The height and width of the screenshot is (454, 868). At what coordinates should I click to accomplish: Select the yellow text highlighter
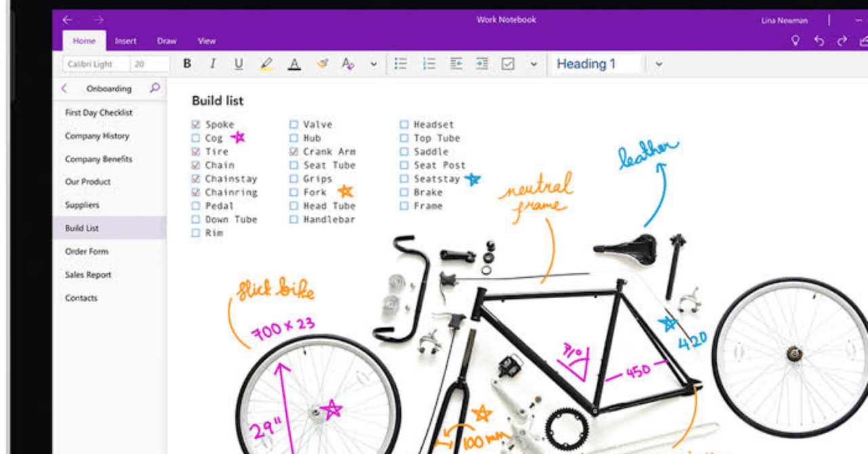[x=267, y=63]
